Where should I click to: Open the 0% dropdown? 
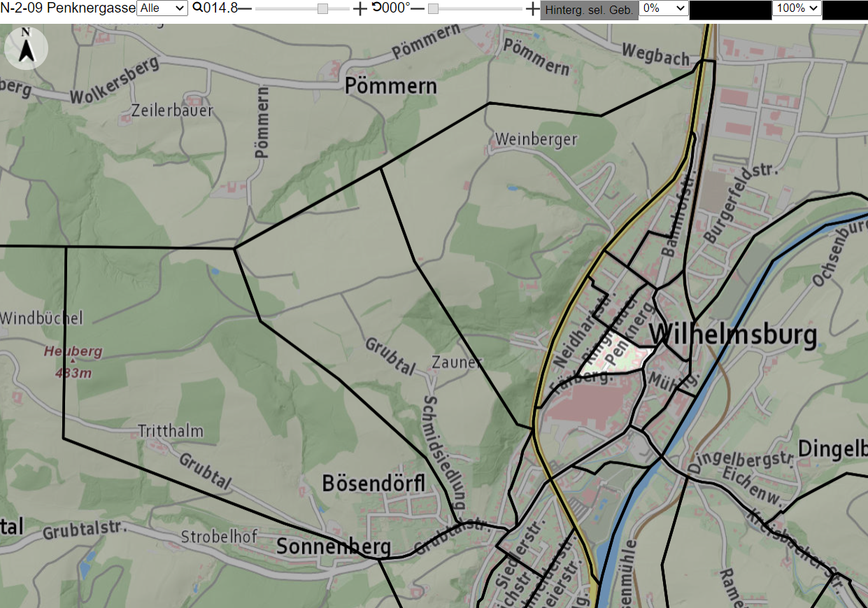tap(664, 8)
